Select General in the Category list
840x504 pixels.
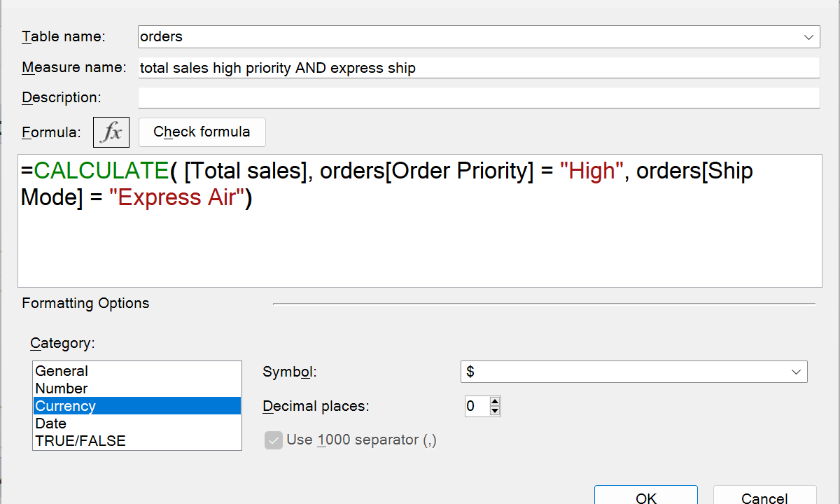pyautogui.click(x=62, y=371)
